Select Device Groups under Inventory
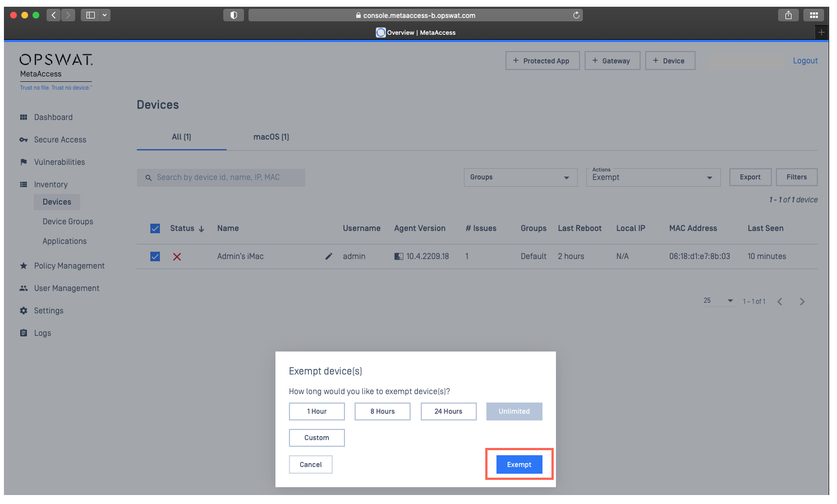Viewport: 837px width, 504px height. [68, 221]
